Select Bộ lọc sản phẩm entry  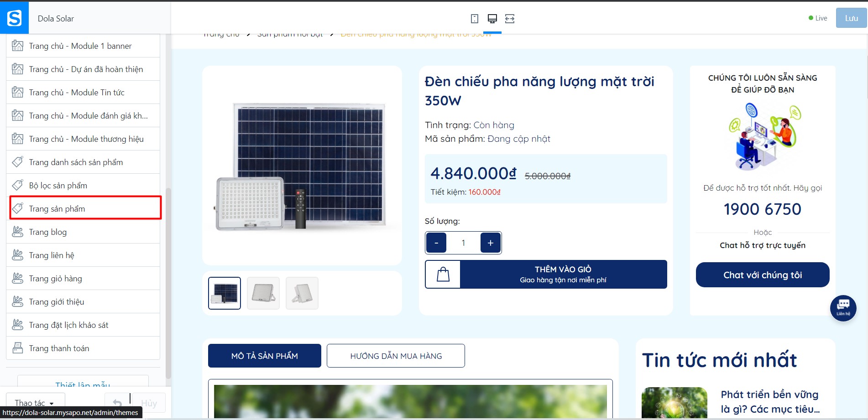coord(83,185)
